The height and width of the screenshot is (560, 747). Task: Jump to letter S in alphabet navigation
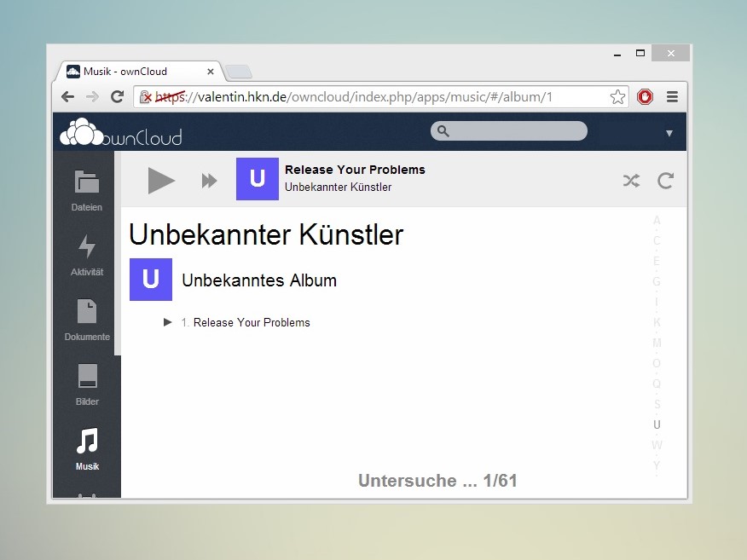657,404
